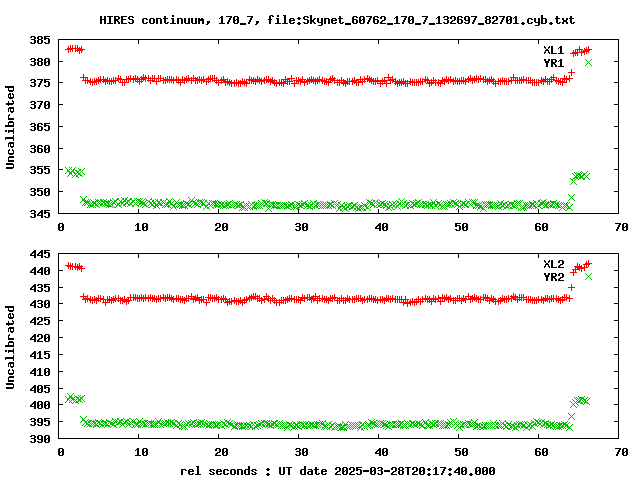Click x-axis tick 40 under the XL2/YR2 plot

click(x=381, y=452)
